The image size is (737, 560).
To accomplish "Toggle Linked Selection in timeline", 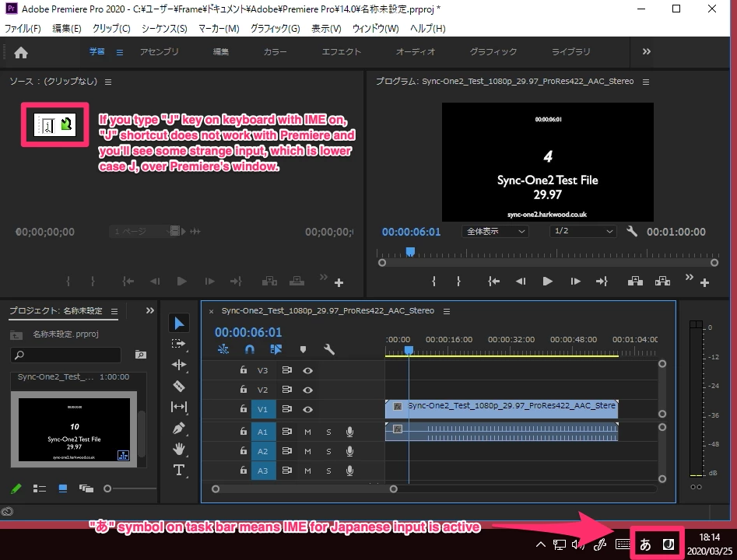I will 276,349.
